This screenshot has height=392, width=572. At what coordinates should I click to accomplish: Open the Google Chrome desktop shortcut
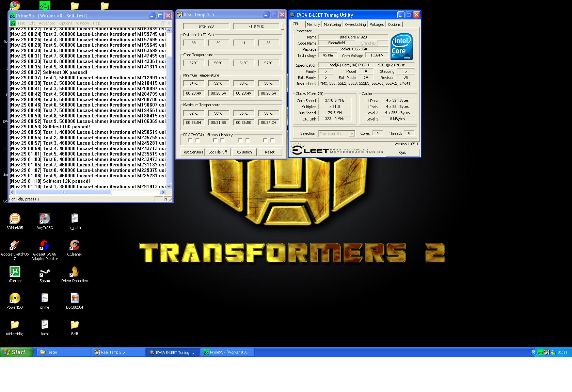(x=15, y=5)
